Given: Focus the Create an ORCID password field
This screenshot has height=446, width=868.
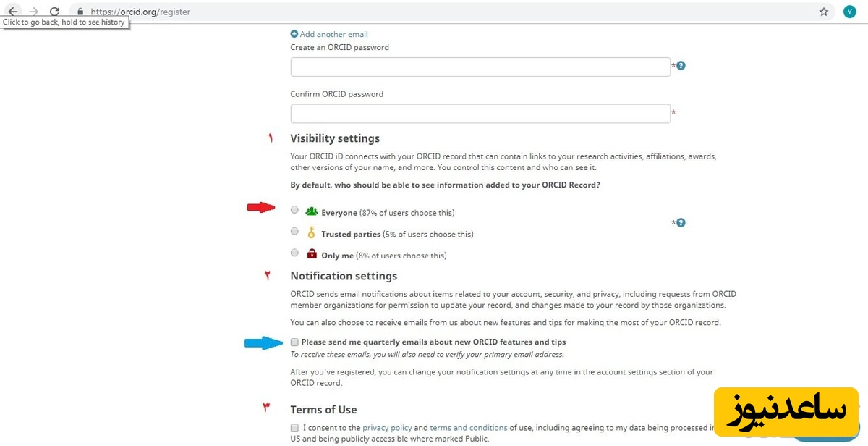Looking at the screenshot, I should [480, 67].
